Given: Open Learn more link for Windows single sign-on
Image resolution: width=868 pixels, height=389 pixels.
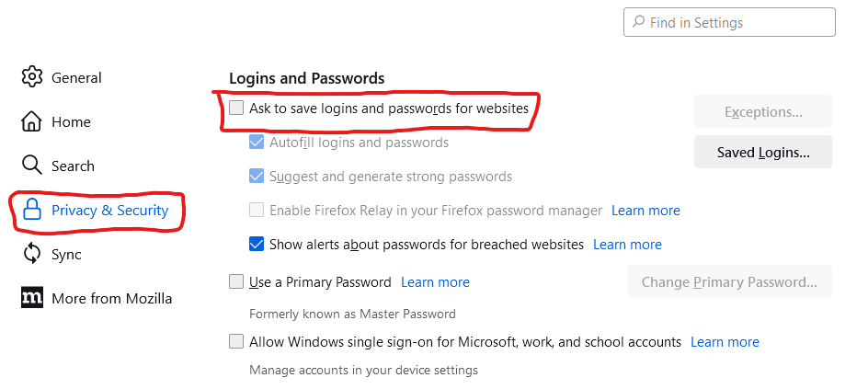Looking at the screenshot, I should (725, 342).
